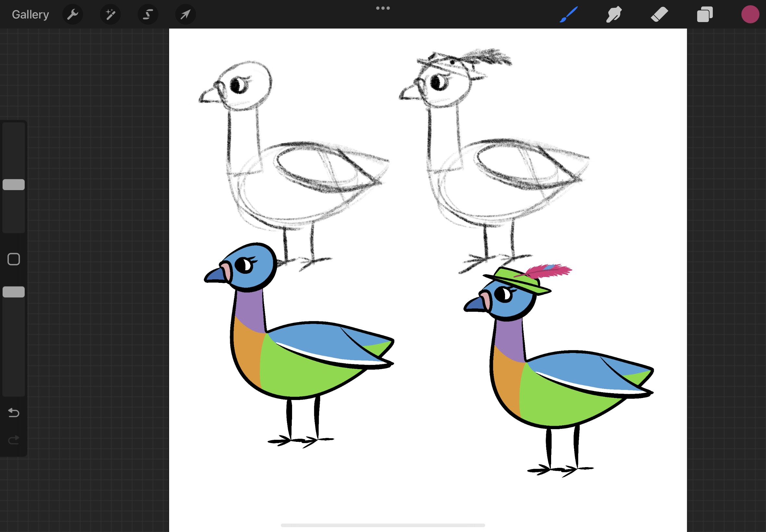Tap the three-dot menu at top
Viewport: 766px width, 532px height.
383,8
